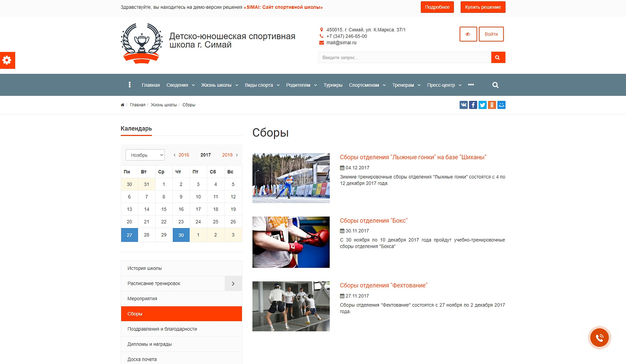Click the orange gear icon on the left edge

tap(7, 60)
